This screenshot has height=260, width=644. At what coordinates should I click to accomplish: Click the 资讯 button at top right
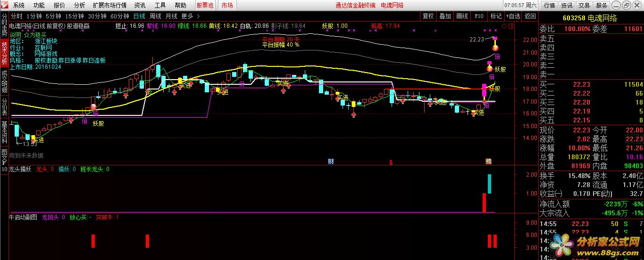(x=567, y=5)
